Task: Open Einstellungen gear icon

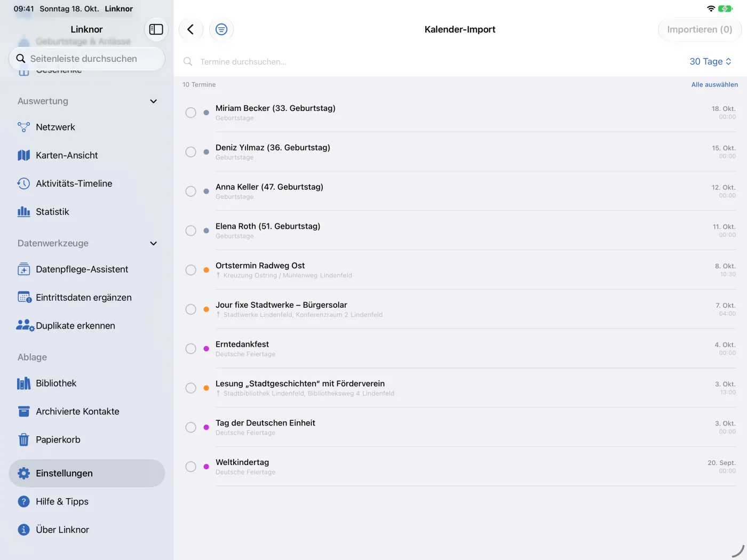Action: pos(23,473)
